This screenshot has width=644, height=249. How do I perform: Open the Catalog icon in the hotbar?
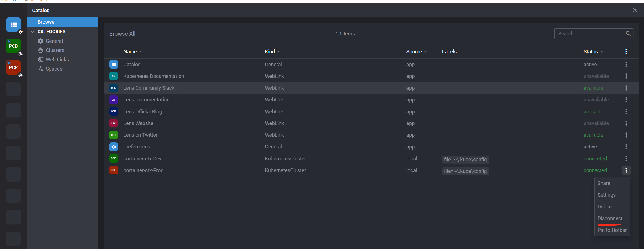pyautogui.click(x=13, y=25)
